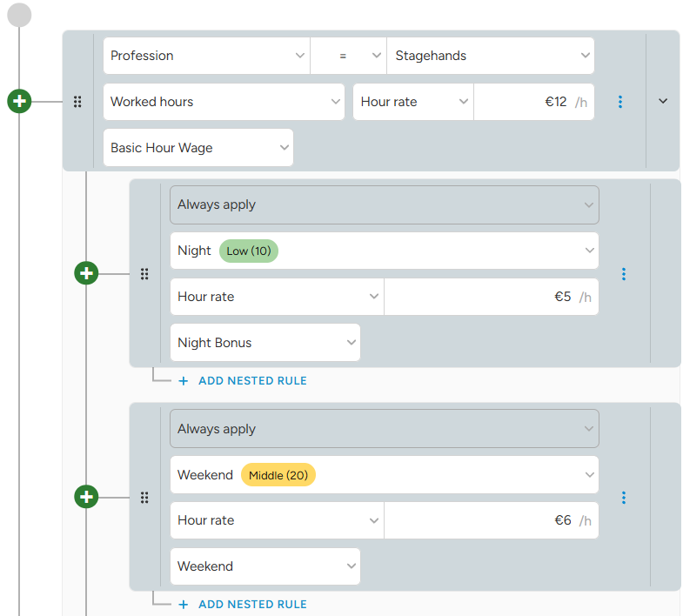Grab the drag handle of Weekend rule

144,497
